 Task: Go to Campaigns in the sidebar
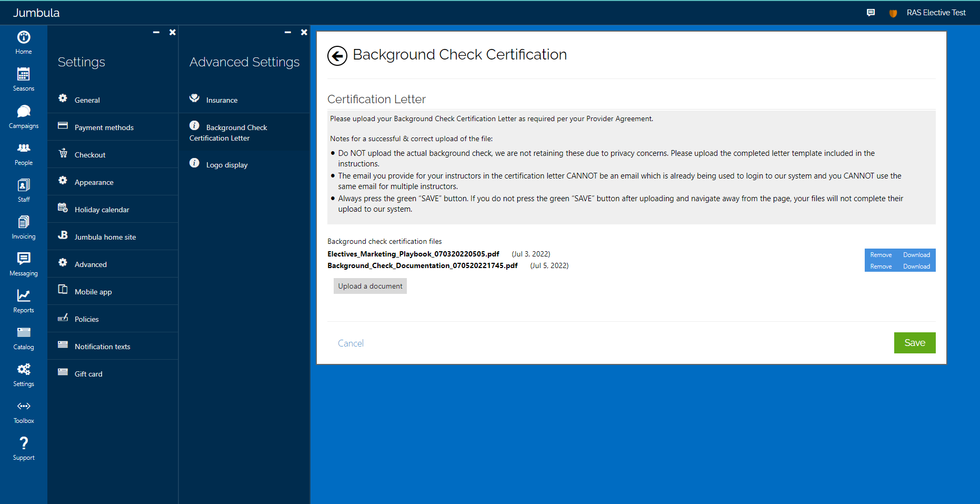(24, 112)
